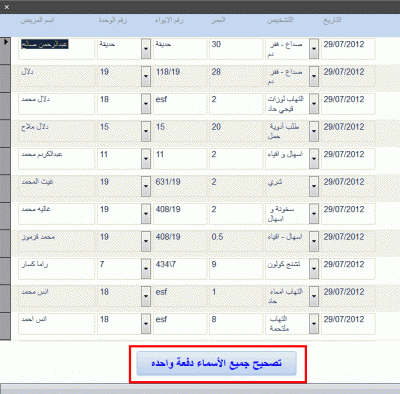The image size is (400, 394).
Task: Open unit dropdown for غيث المحمد
Action: [146, 186]
